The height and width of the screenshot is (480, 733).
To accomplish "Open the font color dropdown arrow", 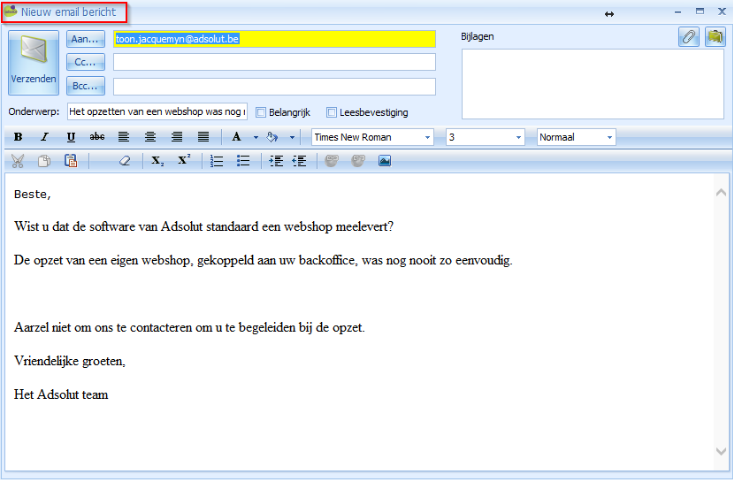I will [256, 137].
